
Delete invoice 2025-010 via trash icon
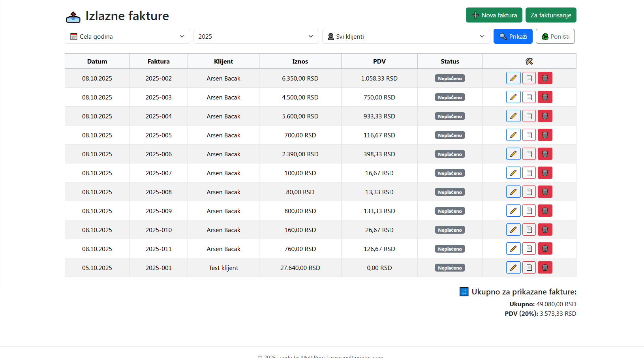click(545, 230)
